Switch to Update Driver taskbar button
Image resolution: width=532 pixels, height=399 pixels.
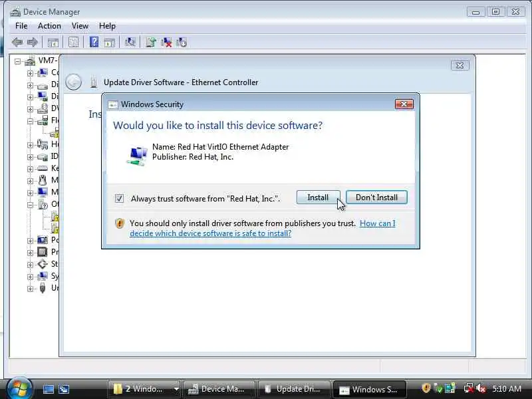coord(294,389)
